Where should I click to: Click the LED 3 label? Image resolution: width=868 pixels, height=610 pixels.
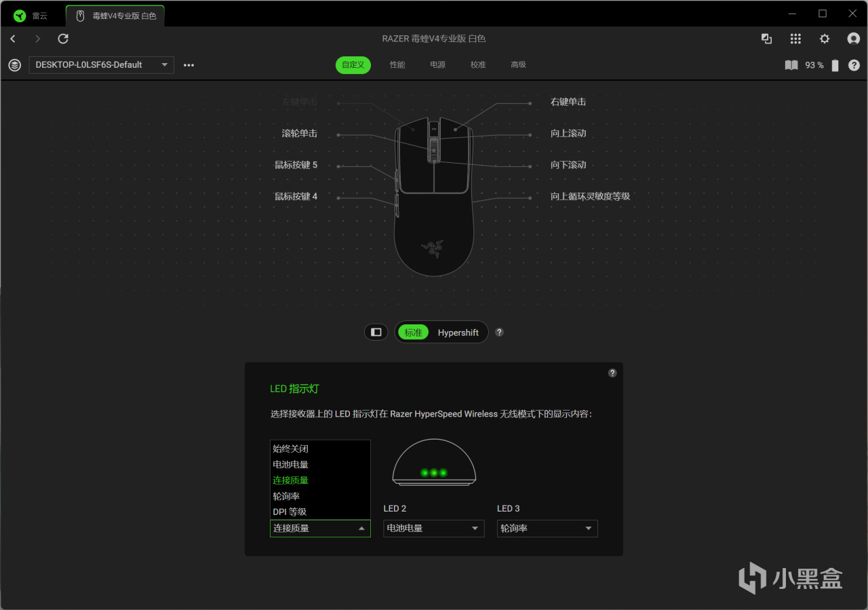pos(509,508)
